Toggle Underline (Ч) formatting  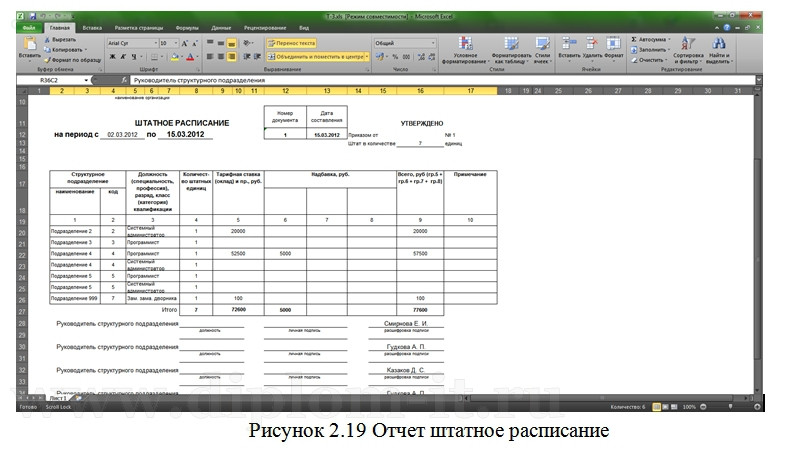[134, 57]
